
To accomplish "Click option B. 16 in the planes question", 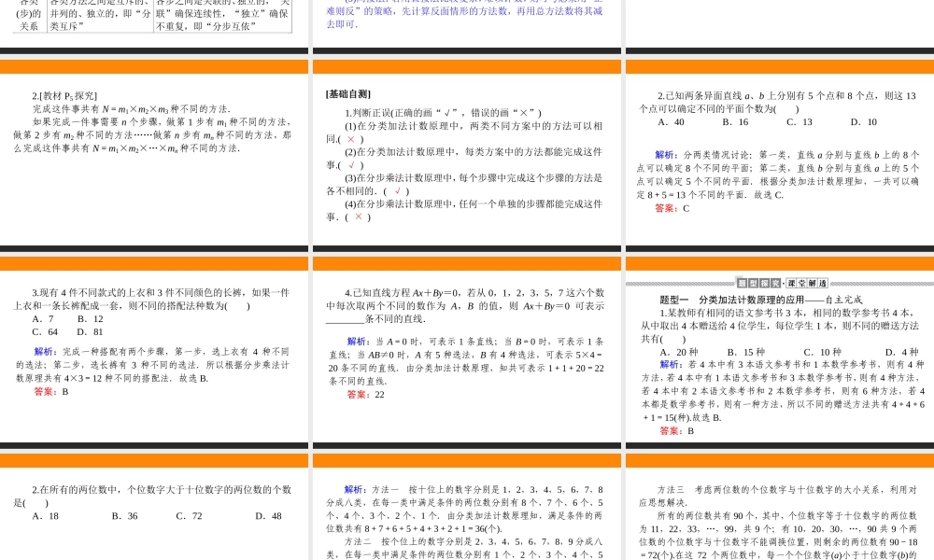I will click(x=735, y=122).
